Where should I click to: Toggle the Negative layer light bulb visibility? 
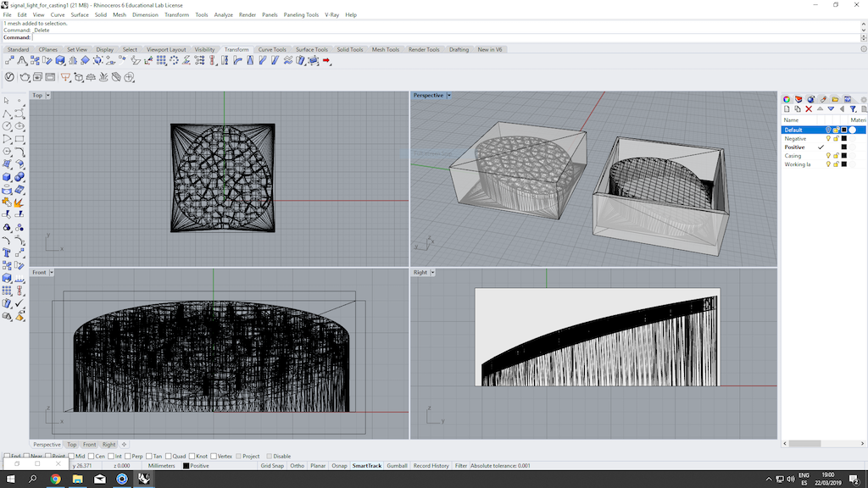(828, 139)
